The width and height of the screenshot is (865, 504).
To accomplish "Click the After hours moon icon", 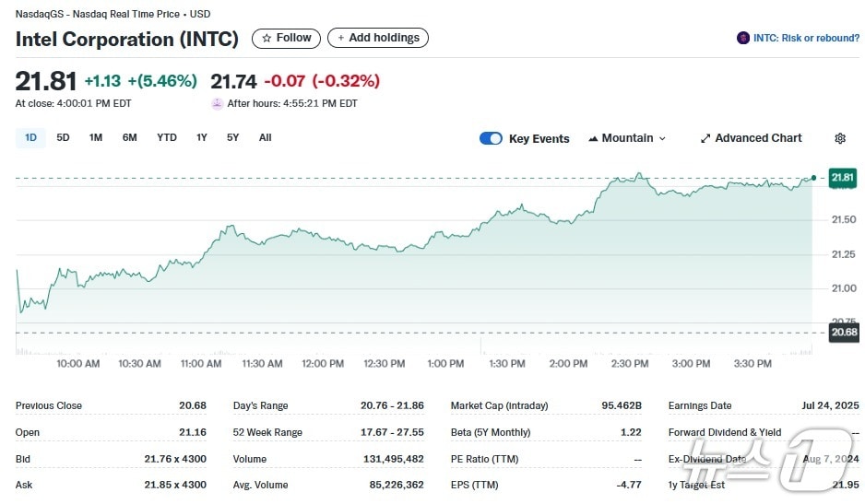I will tap(218, 103).
